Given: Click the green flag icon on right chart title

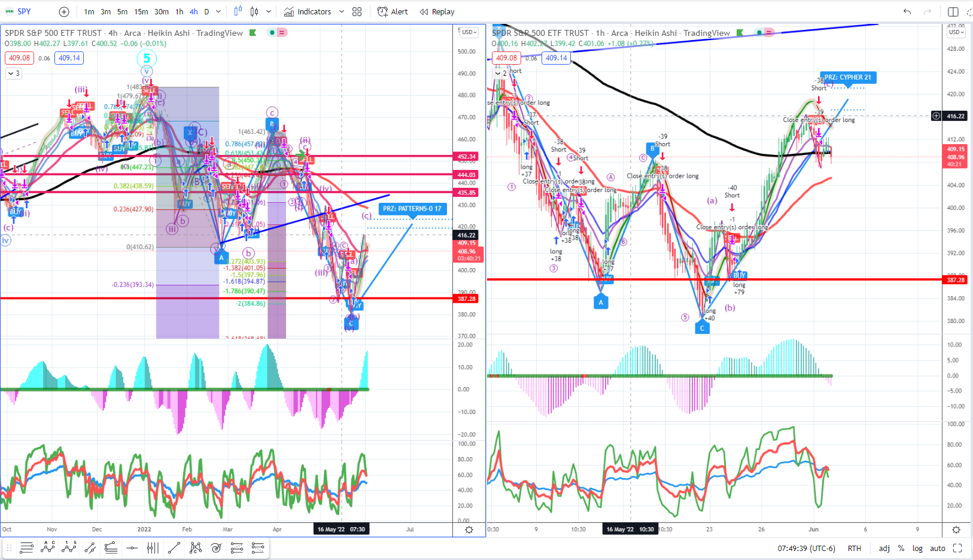Looking at the screenshot, I should [x=740, y=32].
